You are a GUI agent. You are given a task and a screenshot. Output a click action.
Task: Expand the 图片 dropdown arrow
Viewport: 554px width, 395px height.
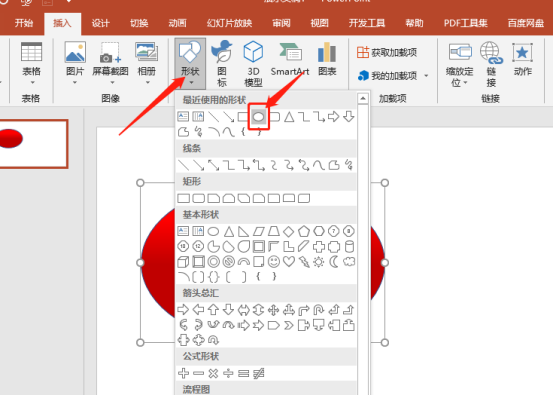(x=75, y=83)
